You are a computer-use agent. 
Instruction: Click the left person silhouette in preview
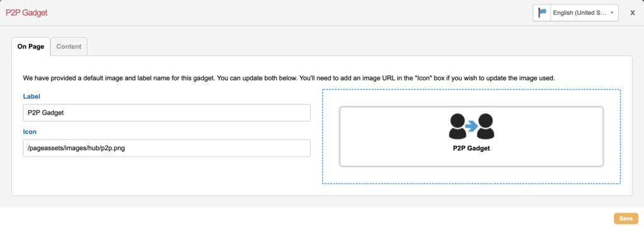tap(458, 126)
